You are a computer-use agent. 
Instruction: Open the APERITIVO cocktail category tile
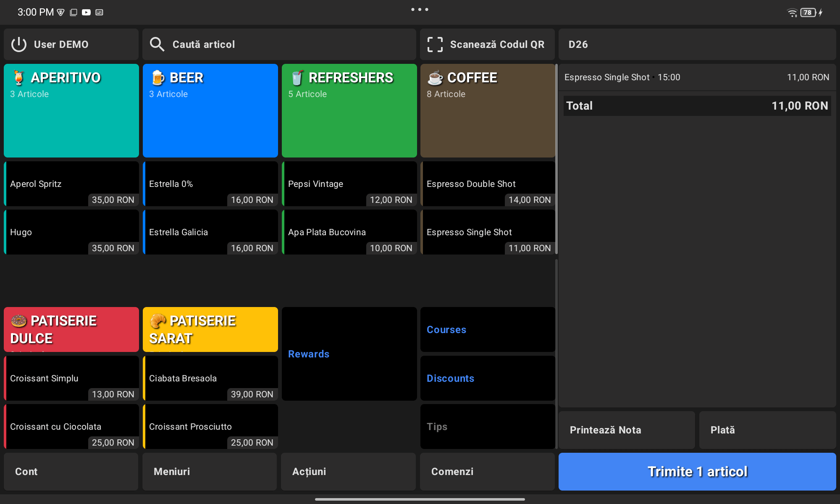71,110
